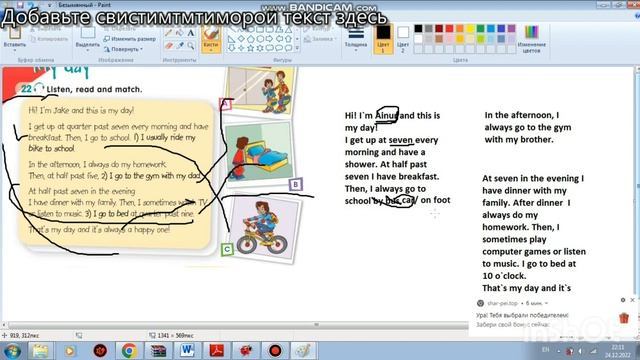The width and height of the screenshot is (640, 360).
Task: Open the Вставить paste dropdown arrow
Action: pyautogui.click(x=15, y=50)
